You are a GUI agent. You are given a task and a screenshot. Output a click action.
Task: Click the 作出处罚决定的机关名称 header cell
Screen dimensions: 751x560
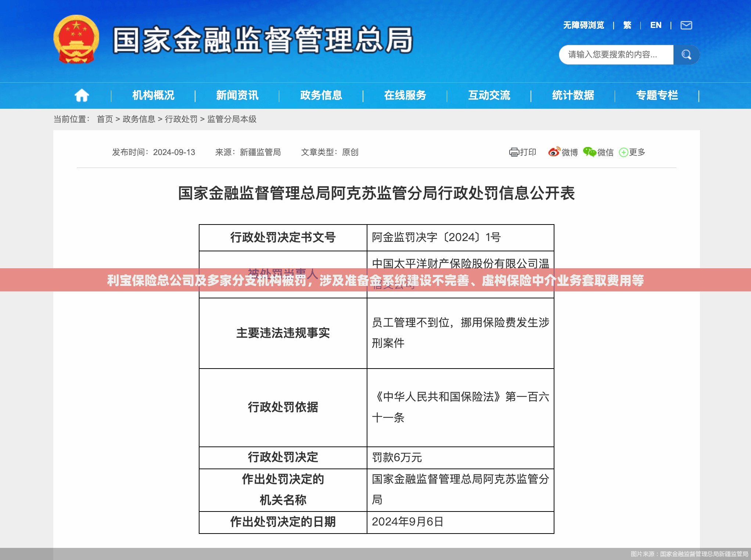click(283, 489)
